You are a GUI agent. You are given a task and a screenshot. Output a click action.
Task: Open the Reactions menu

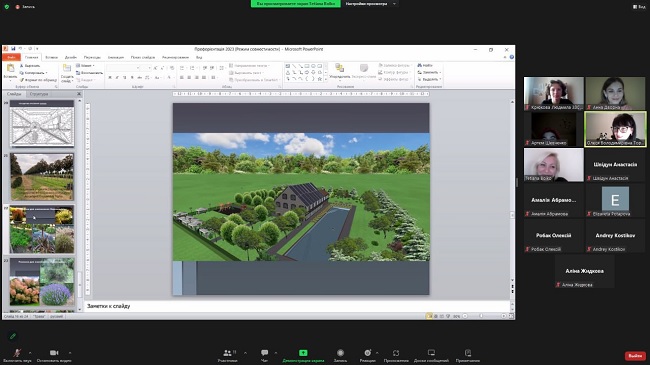(368, 353)
